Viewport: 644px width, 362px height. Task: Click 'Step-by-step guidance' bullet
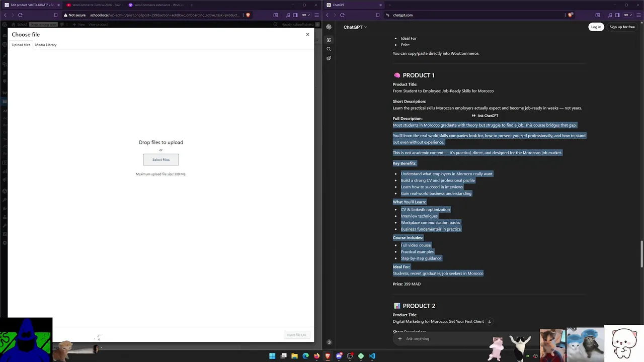(x=421, y=258)
